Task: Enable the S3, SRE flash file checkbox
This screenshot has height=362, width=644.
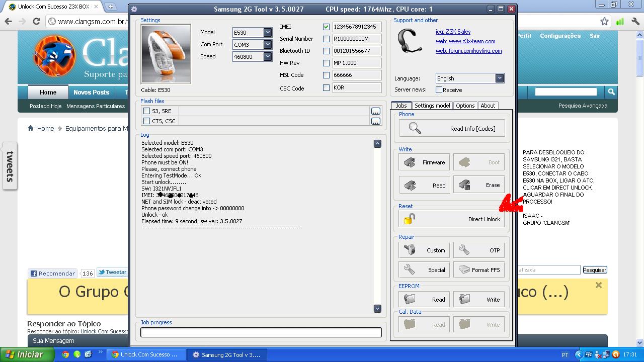Action: point(146,111)
